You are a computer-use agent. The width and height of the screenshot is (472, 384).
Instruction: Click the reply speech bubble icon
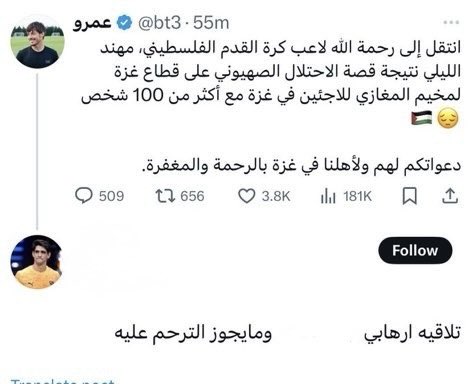(x=84, y=196)
